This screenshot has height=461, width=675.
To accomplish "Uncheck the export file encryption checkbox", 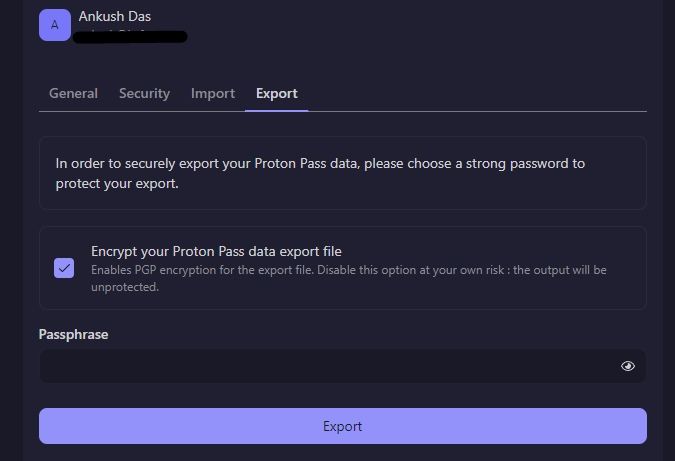I will (x=64, y=268).
